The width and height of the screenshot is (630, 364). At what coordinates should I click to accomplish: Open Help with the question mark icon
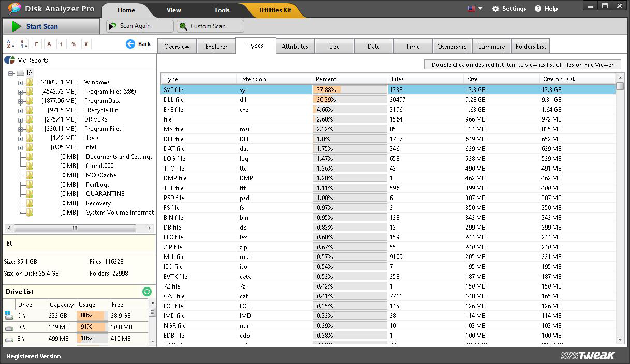546,9
